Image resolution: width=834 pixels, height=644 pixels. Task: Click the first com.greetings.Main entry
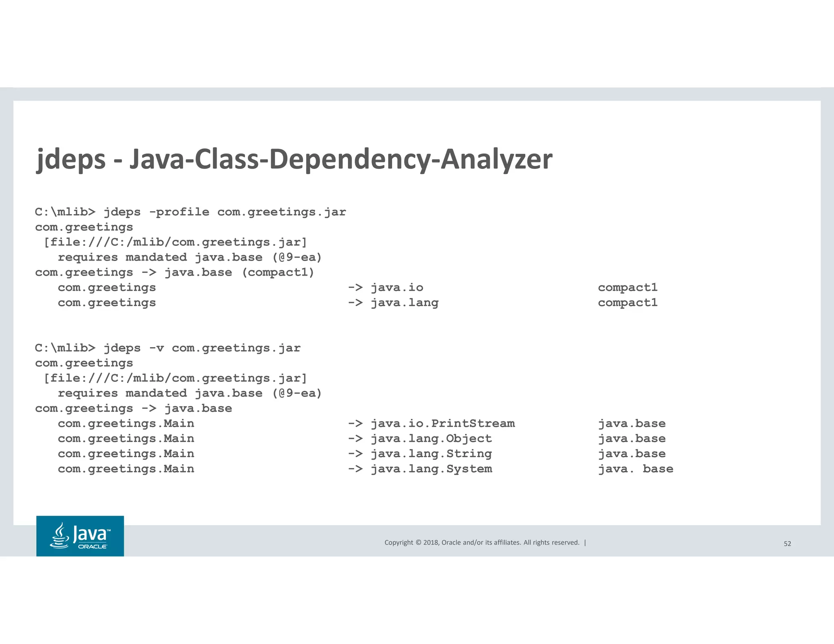pos(126,423)
